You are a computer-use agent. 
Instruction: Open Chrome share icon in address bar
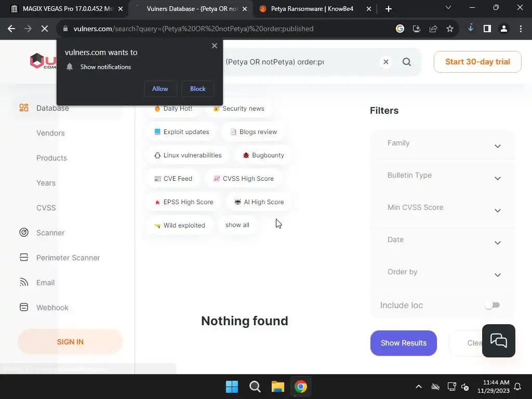tap(433, 29)
